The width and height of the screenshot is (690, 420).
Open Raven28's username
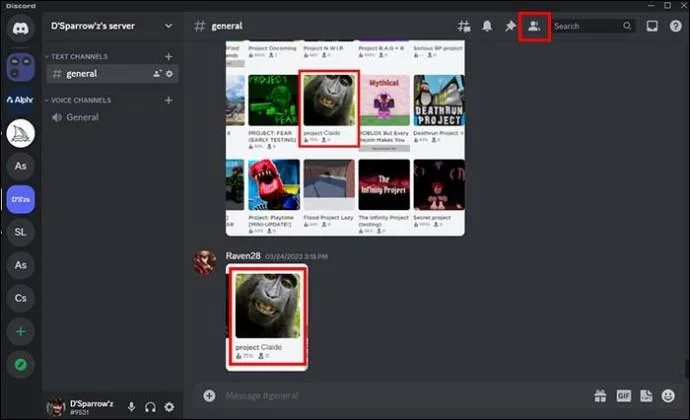[243, 256]
